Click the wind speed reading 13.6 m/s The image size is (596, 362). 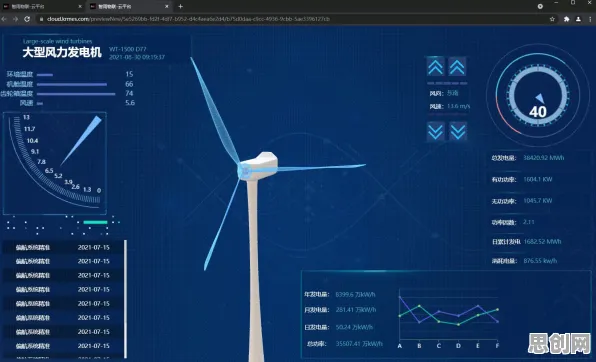[x=458, y=106]
